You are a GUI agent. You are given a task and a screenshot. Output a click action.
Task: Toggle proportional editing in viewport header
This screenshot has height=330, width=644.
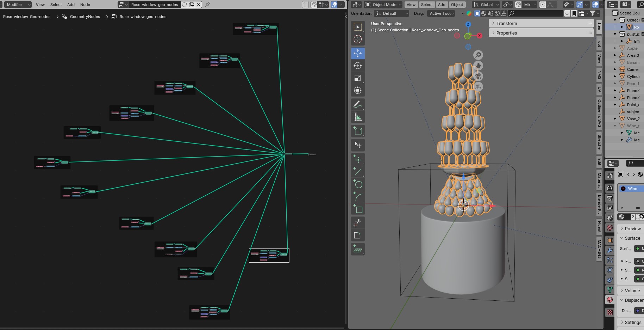pos(543,5)
